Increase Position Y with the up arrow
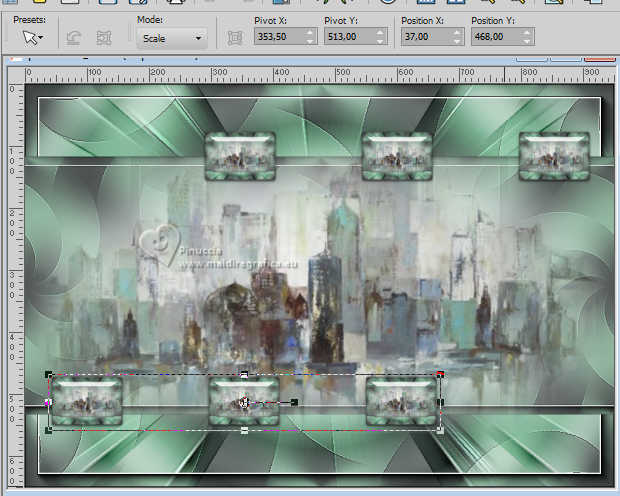 click(527, 32)
